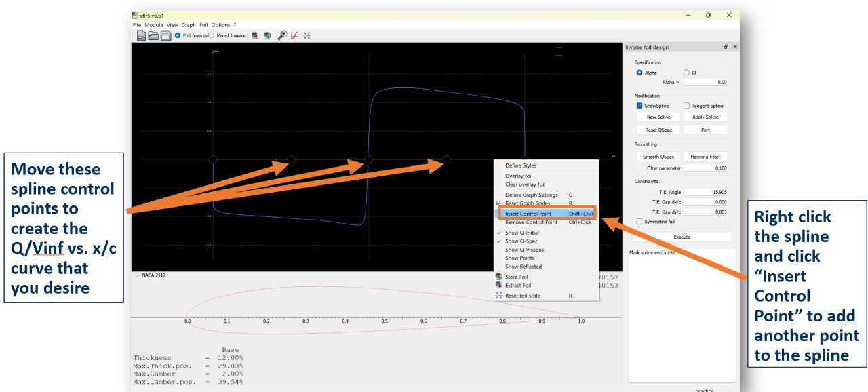This screenshot has height=392, width=868.
Task: Open the Module menu
Action: pos(154,25)
